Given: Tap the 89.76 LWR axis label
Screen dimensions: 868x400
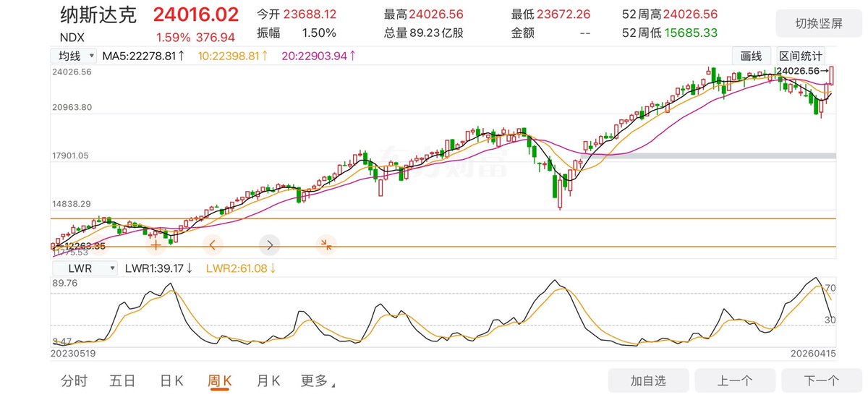Looking at the screenshot, I should 64,284.
